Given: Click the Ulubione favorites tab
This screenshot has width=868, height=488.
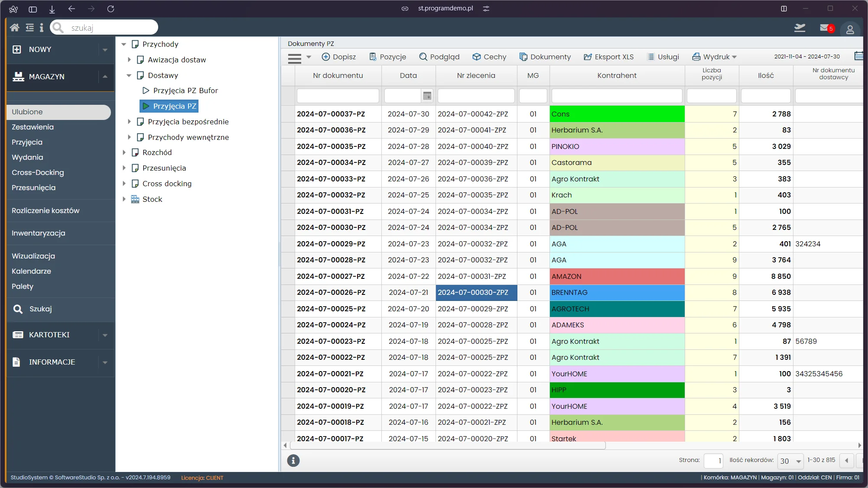Looking at the screenshot, I should (x=58, y=111).
